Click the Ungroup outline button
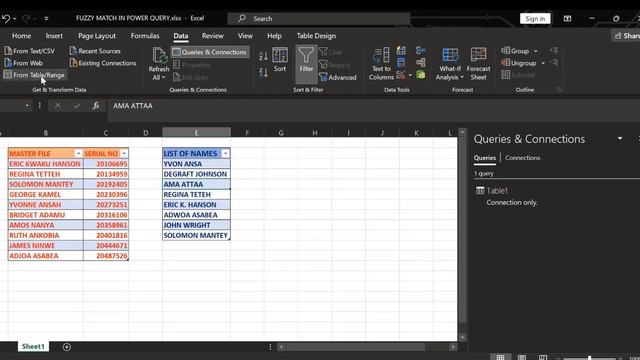The height and width of the screenshot is (360, 640). click(519, 63)
